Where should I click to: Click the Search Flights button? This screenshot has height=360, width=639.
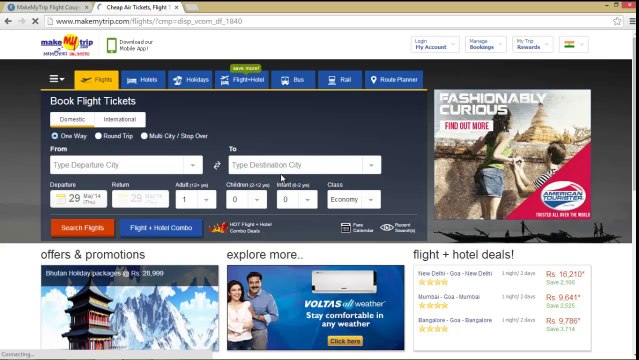coord(83,228)
